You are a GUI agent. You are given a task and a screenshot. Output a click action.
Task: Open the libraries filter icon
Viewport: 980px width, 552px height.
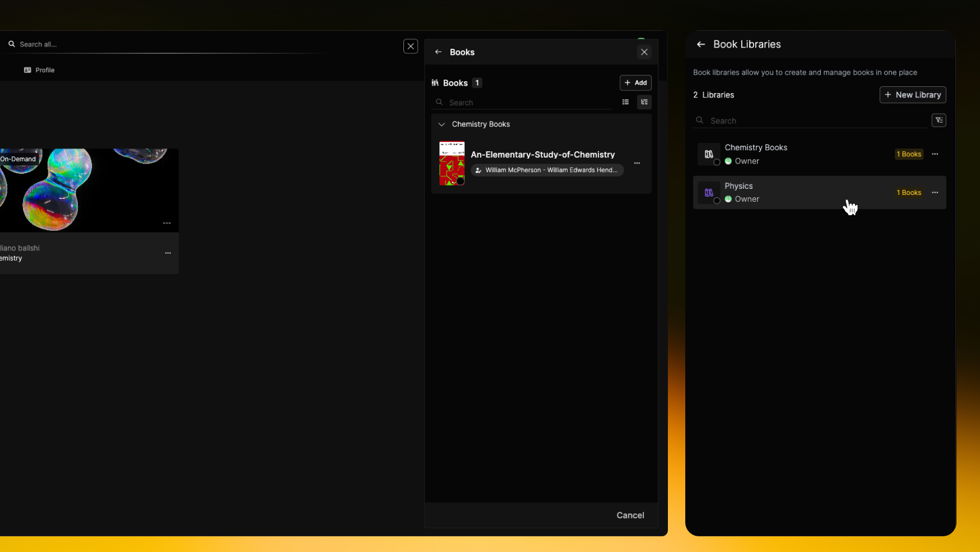(939, 120)
